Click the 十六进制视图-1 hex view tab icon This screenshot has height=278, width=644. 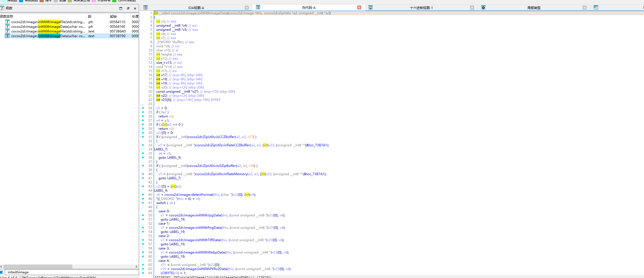click(x=371, y=8)
